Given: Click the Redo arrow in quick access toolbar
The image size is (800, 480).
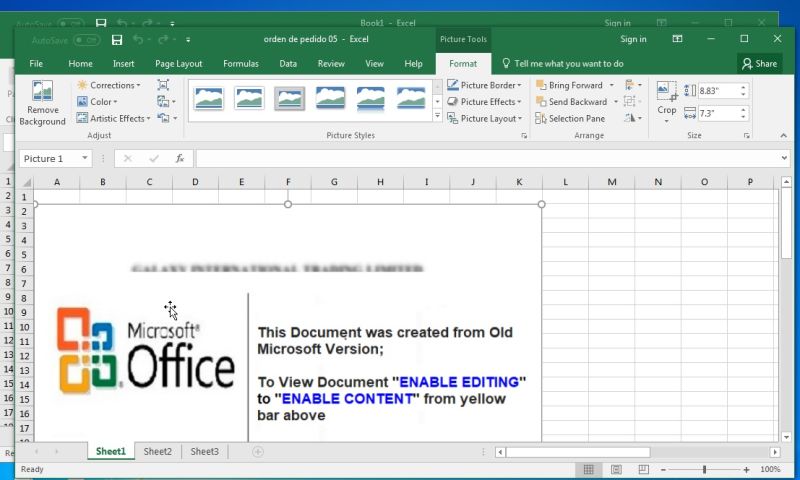Looking at the screenshot, I should click(163, 39).
